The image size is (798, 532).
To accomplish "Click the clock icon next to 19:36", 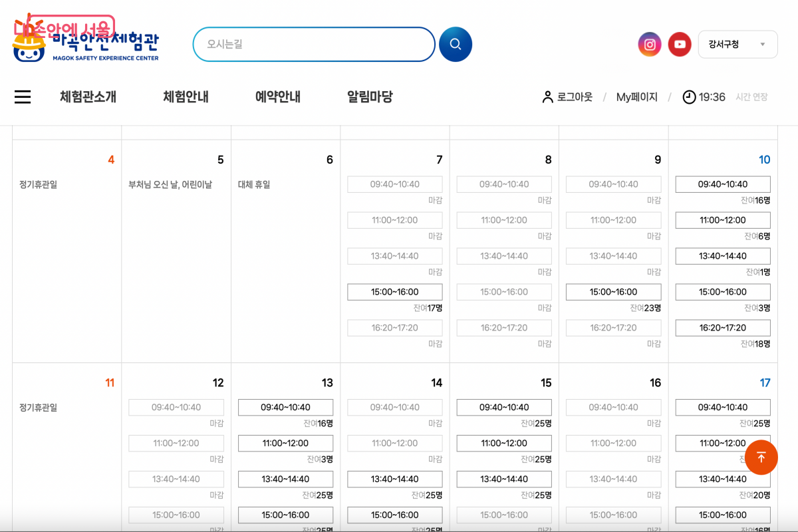I will [x=689, y=97].
